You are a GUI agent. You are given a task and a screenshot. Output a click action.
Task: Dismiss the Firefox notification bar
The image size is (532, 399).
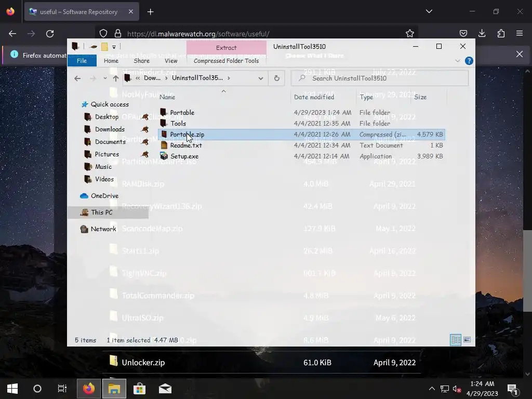pyautogui.click(x=519, y=54)
